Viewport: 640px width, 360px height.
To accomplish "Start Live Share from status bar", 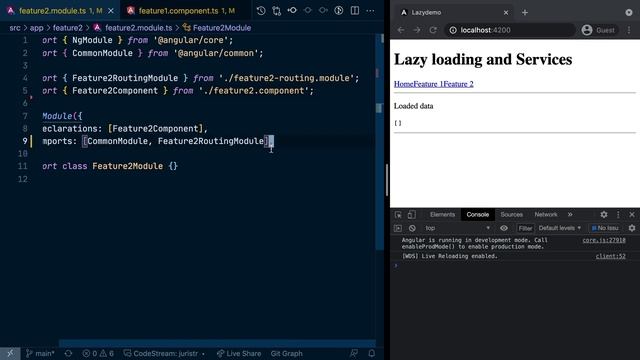I will click(x=239, y=353).
